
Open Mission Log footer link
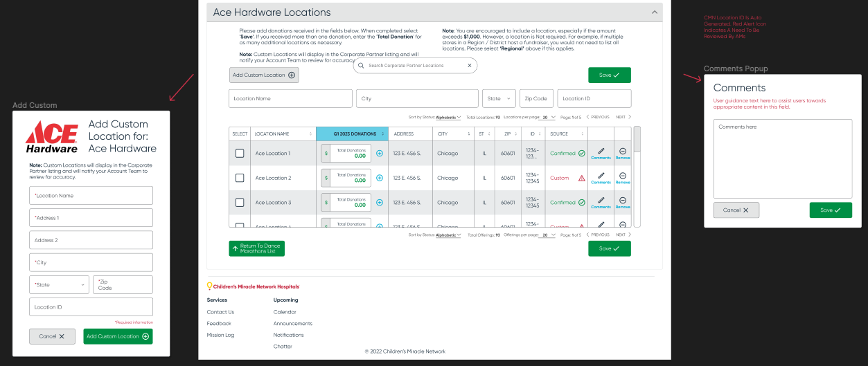(220, 335)
